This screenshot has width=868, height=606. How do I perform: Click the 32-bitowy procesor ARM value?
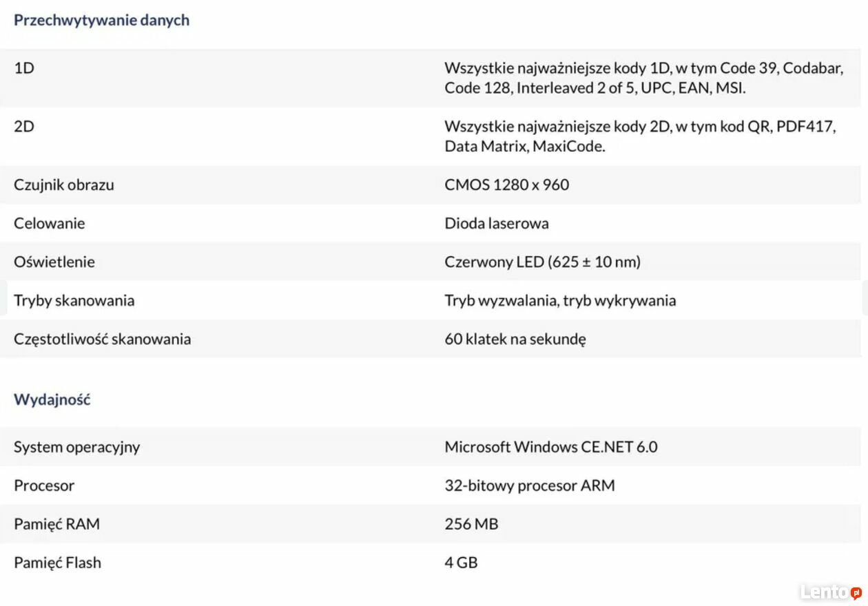pos(530,485)
